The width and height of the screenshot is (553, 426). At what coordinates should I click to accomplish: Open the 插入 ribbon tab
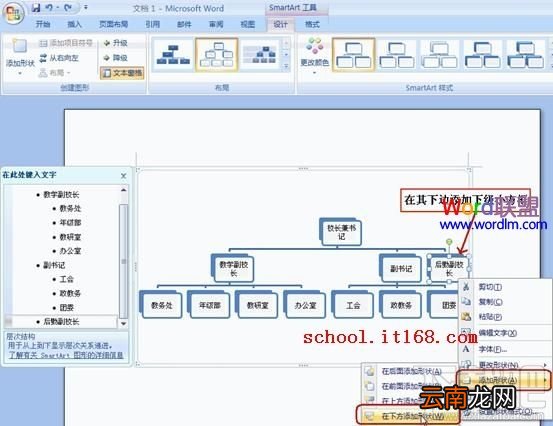pos(74,24)
